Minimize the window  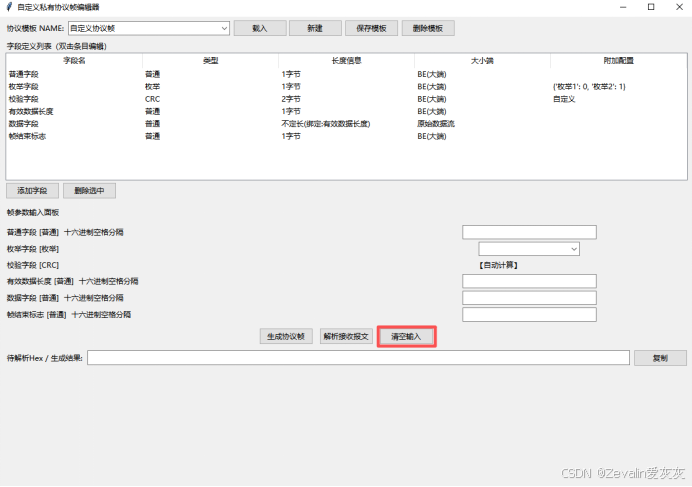(623, 7)
